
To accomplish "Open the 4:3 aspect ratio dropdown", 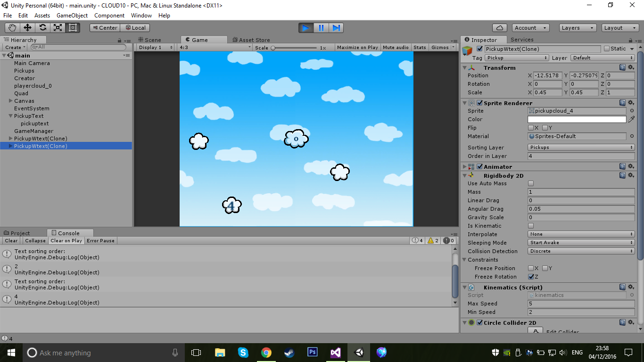I will click(x=215, y=48).
